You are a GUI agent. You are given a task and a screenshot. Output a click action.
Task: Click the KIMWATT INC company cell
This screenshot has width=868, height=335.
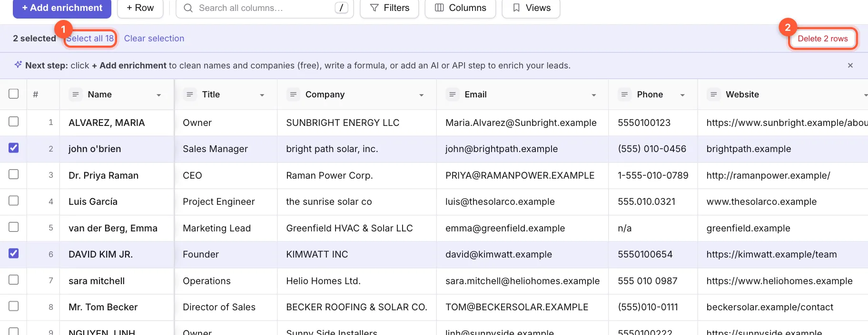click(356, 255)
